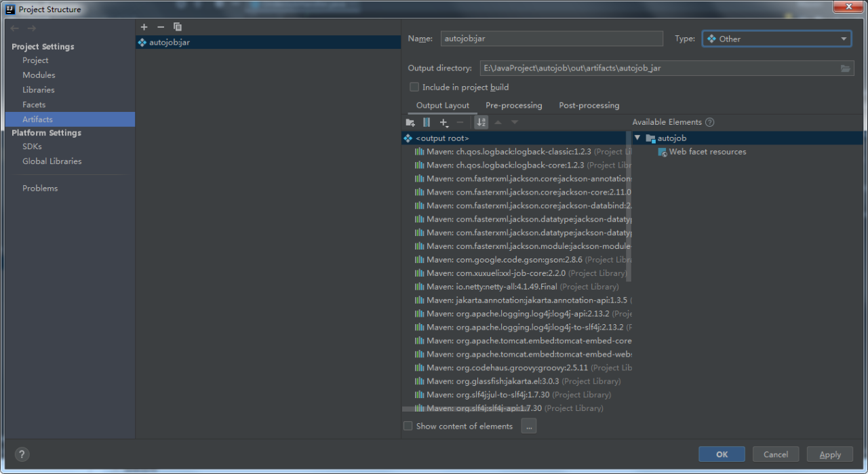868x474 pixels.
Task: Select Maven xxl-job-core:2.2.0 row
Action: click(516, 273)
